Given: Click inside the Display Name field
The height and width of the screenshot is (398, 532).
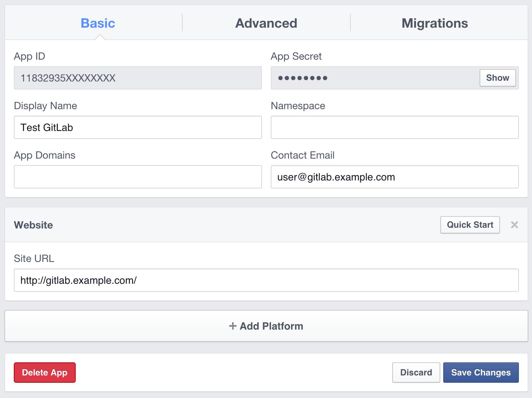Looking at the screenshot, I should 138,127.
